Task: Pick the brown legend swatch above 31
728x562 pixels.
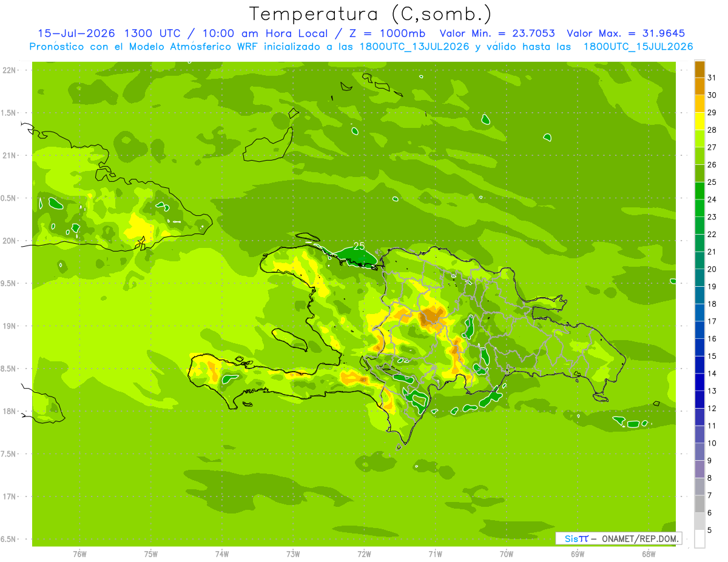Action: pos(699,69)
